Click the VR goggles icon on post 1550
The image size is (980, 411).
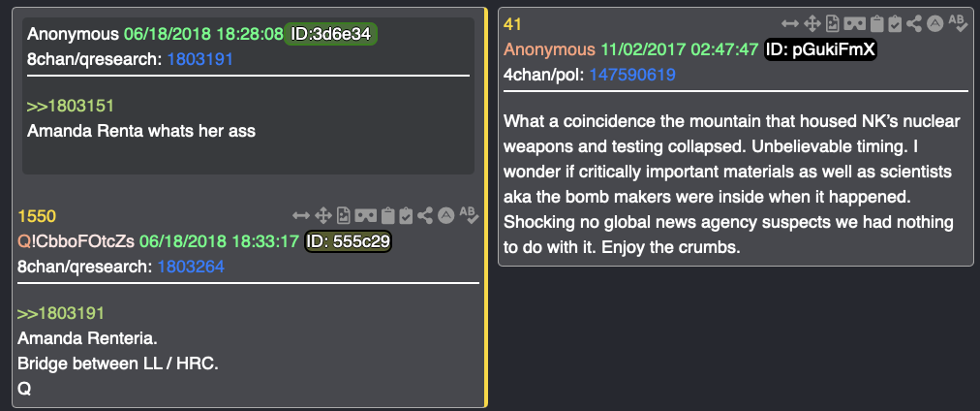[x=365, y=216]
